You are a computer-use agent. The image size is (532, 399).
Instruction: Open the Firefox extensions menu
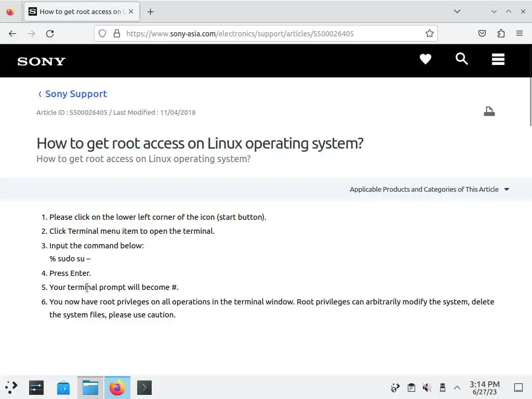501,33
